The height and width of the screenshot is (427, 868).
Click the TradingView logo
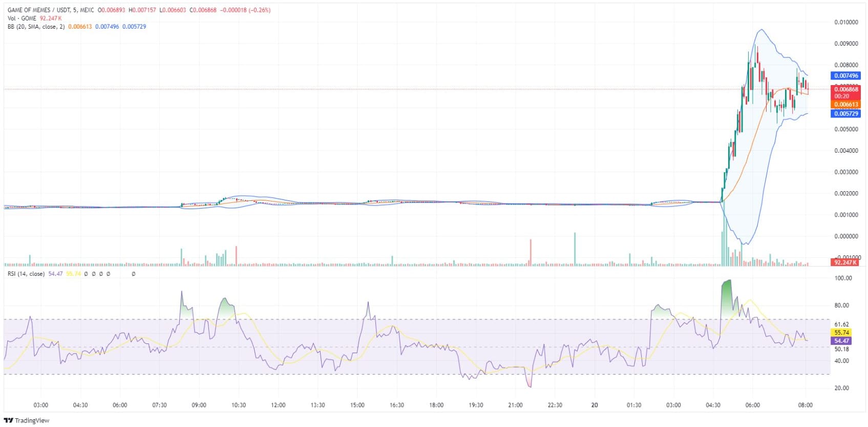click(x=27, y=420)
